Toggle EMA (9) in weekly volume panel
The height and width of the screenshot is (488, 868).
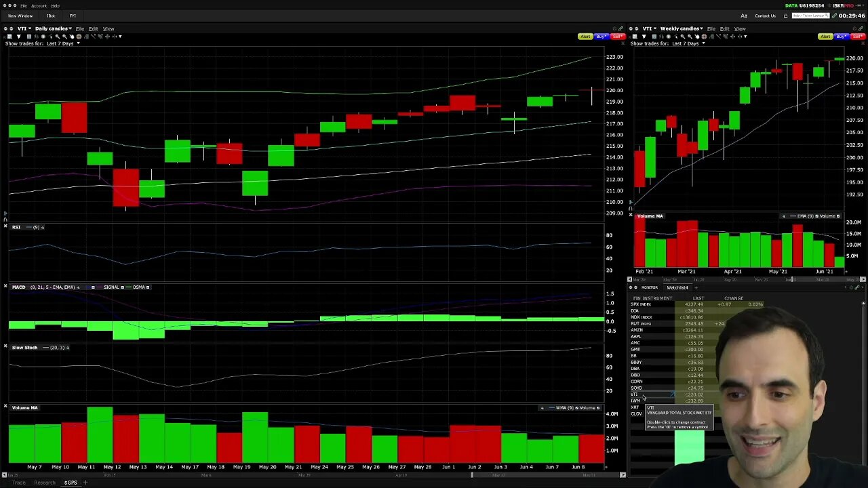(816, 216)
